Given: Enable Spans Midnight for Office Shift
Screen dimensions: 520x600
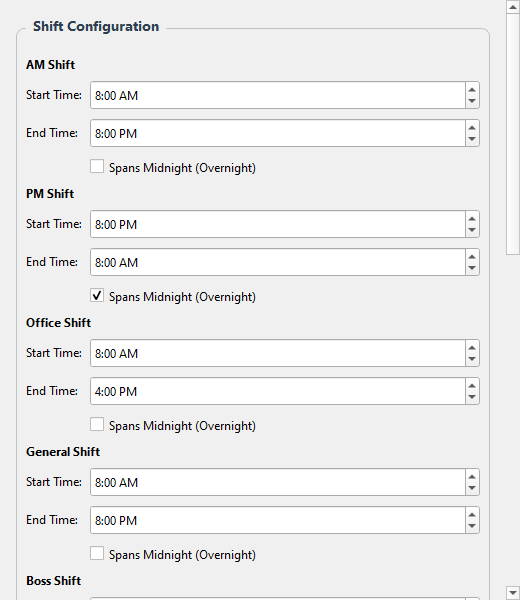Looking at the screenshot, I should click(97, 424).
